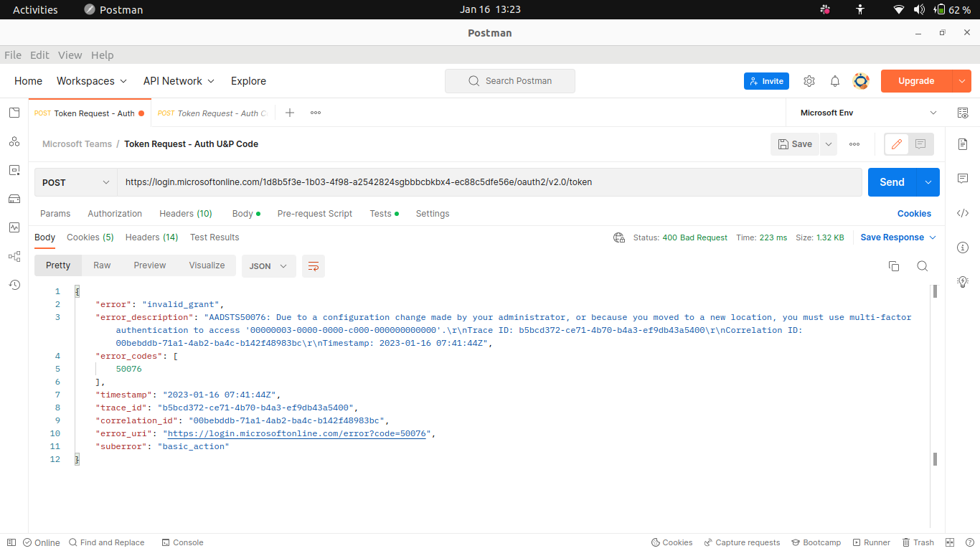Click the Search Postman box
This screenshot has width=980, height=551.
510,81
